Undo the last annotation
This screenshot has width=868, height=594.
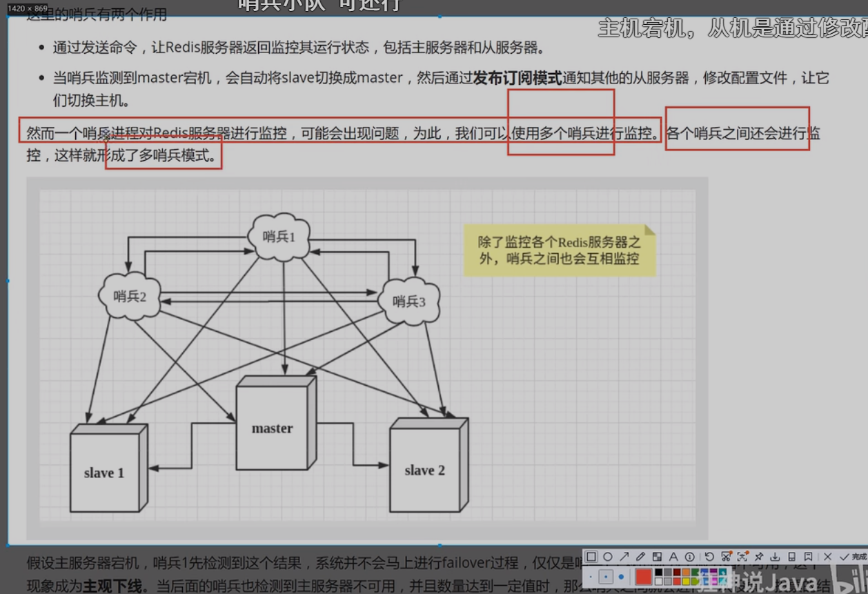(x=709, y=557)
